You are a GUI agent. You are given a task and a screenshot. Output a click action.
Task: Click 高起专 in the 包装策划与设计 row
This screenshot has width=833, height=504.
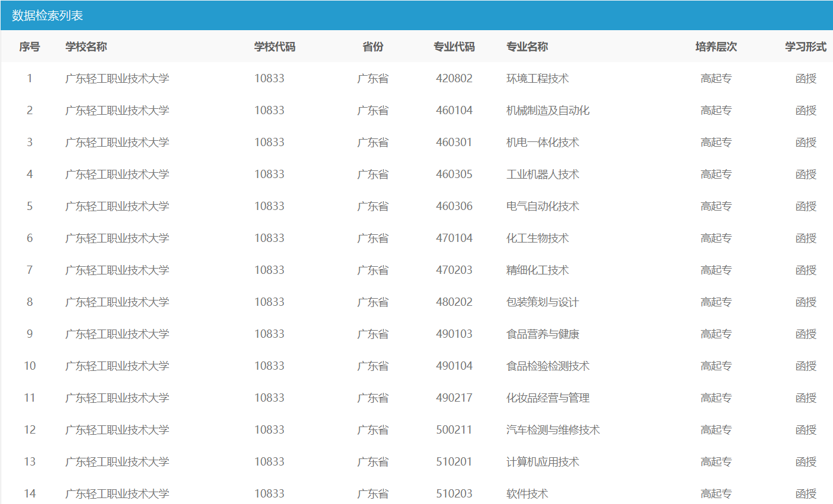tap(716, 302)
